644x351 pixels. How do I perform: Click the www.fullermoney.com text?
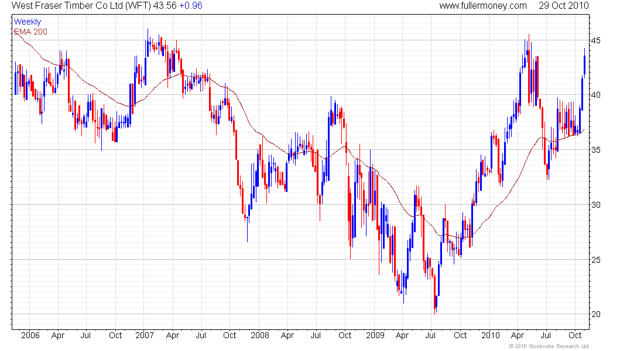[x=482, y=6]
